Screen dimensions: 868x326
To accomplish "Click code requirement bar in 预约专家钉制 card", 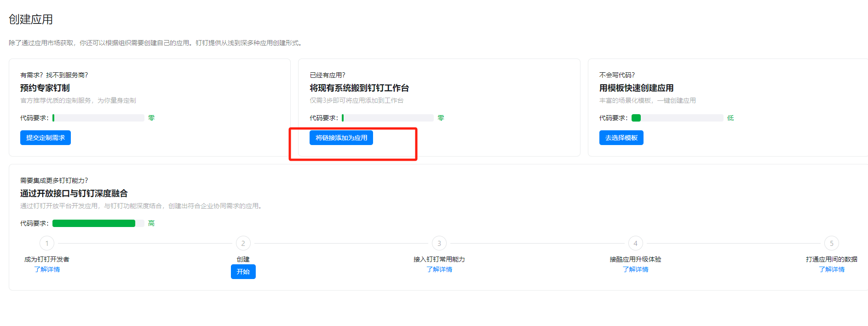I will coord(98,118).
